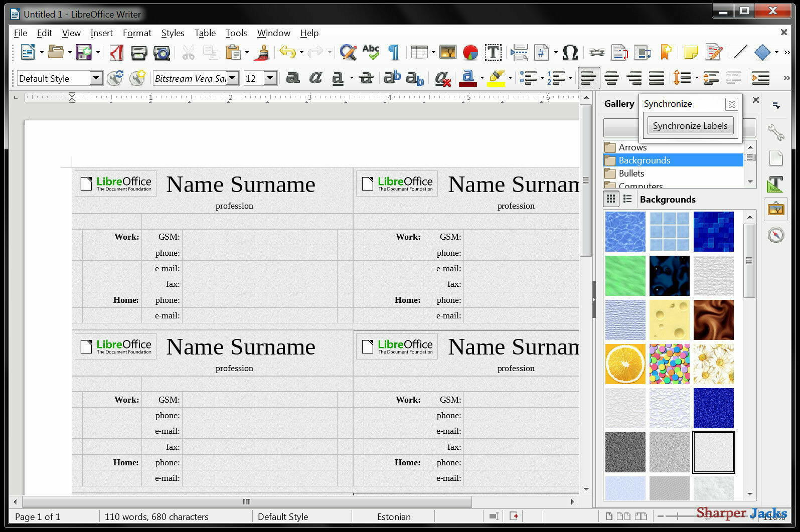Select the orange slice background thumbnail
800x532 pixels.
[625, 364]
